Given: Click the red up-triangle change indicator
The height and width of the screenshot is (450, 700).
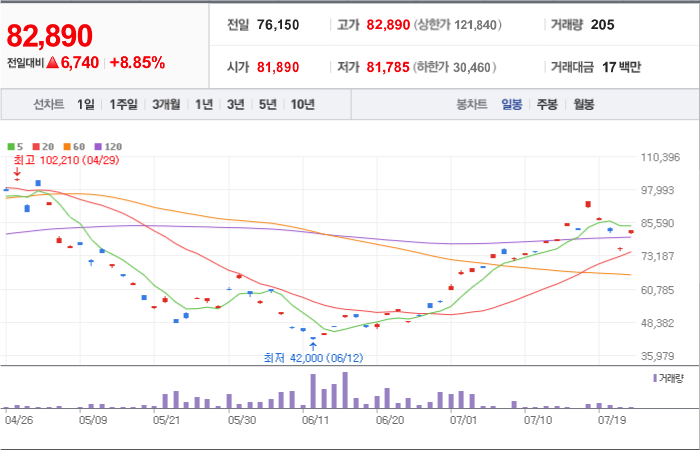Looking at the screenshot, I should pyautogui.click(x=52, y=63).
